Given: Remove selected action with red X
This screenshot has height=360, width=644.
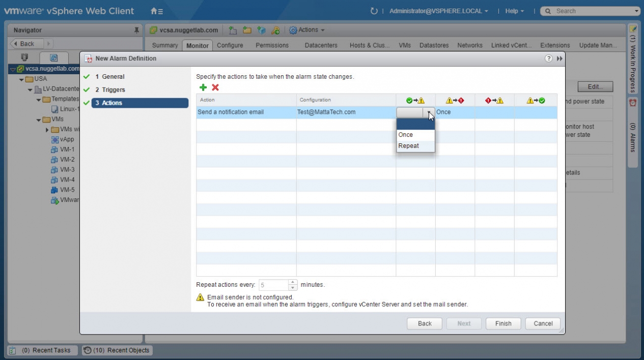Looking at the screenshot, I should (x=215, y=87).
